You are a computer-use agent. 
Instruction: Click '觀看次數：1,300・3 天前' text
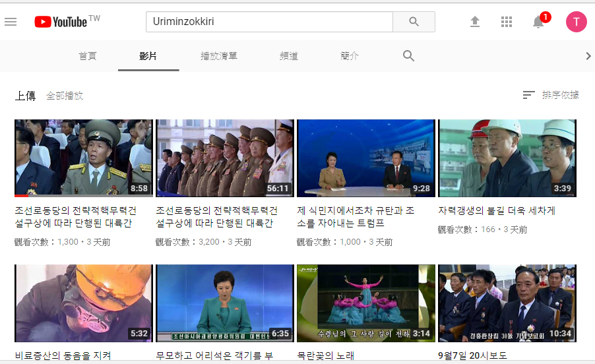pyautogui.click(x=62, y=242)
